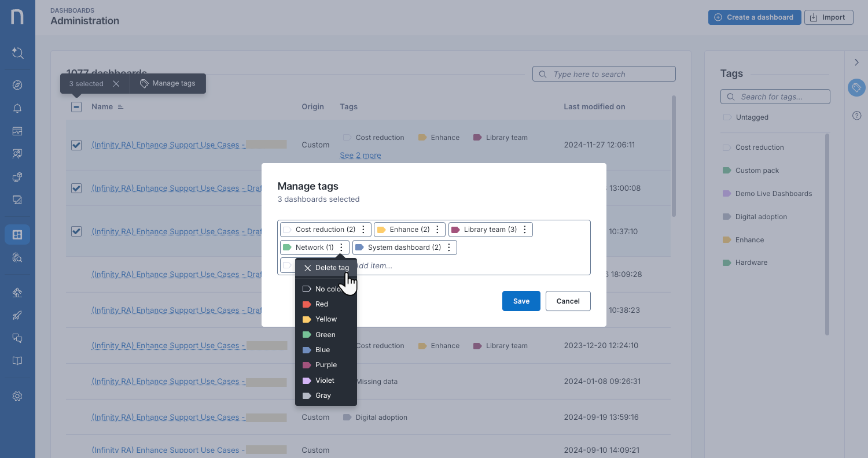This screenshot has width=868, height=458.
Task: Click the rocket icon in sidebar
Action: 17,315
